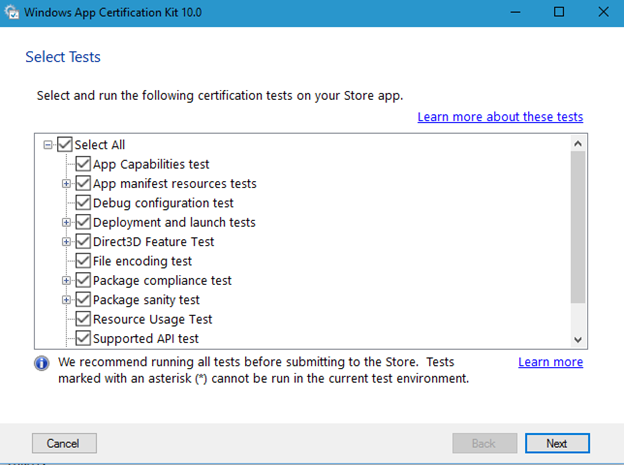
Task: Select the 'File encoding test' row
Action: (142, 261)
